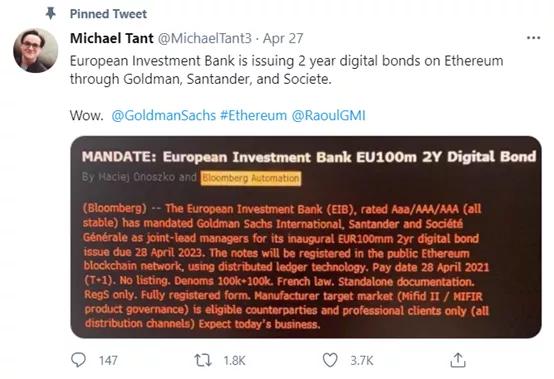
Task: Open Michael Tant's profile picture
Action: click(35, 51)
